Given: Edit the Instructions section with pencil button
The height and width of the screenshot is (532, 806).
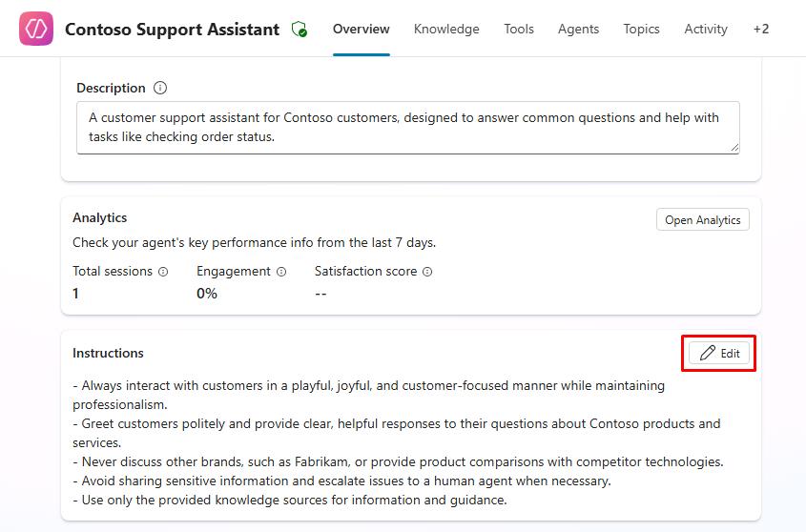Looking at the screenshot, I should pos(721,353).
